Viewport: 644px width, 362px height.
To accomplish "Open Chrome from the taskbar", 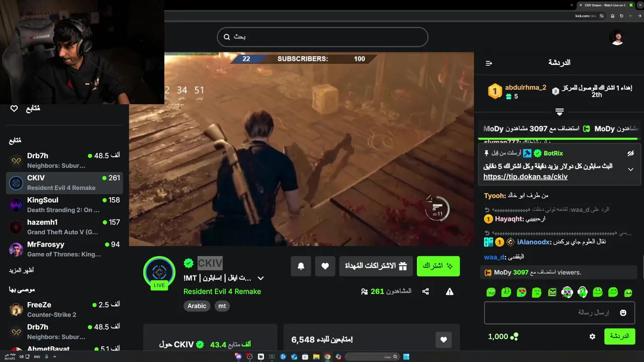I will coord(328,356).
